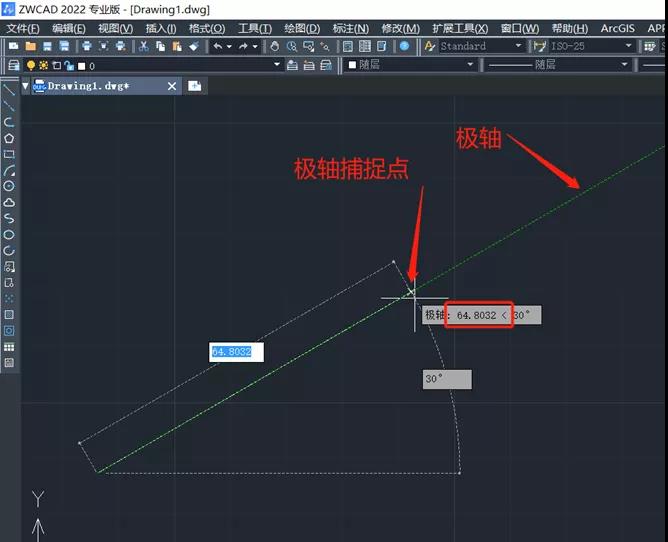Select the Revision cloud tool
668x542 pixels.
(9, 202)
